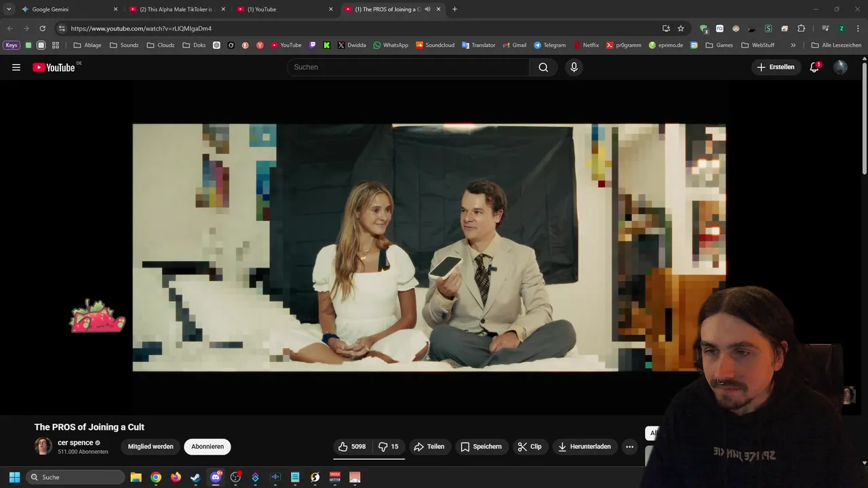Image resolution: width=868 pixels, height=488 pixels.
Task: Download video via Herunterladen
Action: tap(585, 447)
